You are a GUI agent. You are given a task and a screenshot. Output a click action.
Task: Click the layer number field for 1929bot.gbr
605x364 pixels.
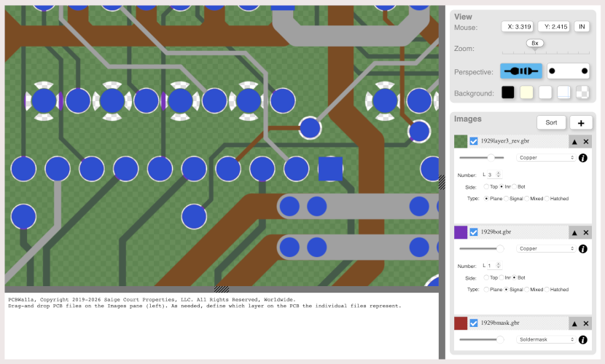coord(490,266)
